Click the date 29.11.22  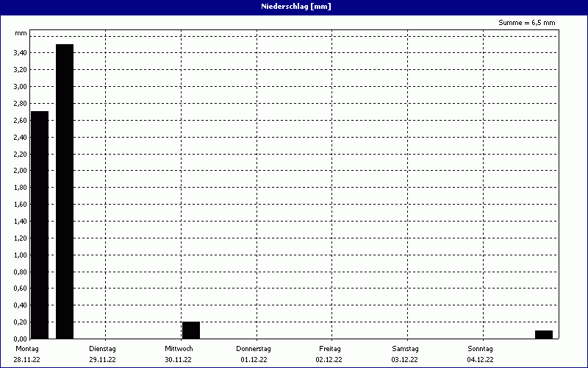pos(102,359)
